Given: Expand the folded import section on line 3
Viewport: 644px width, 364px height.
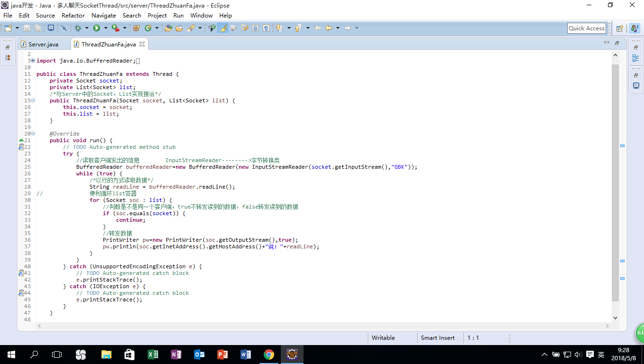Looking at the screenshot, I should point(33,61).
